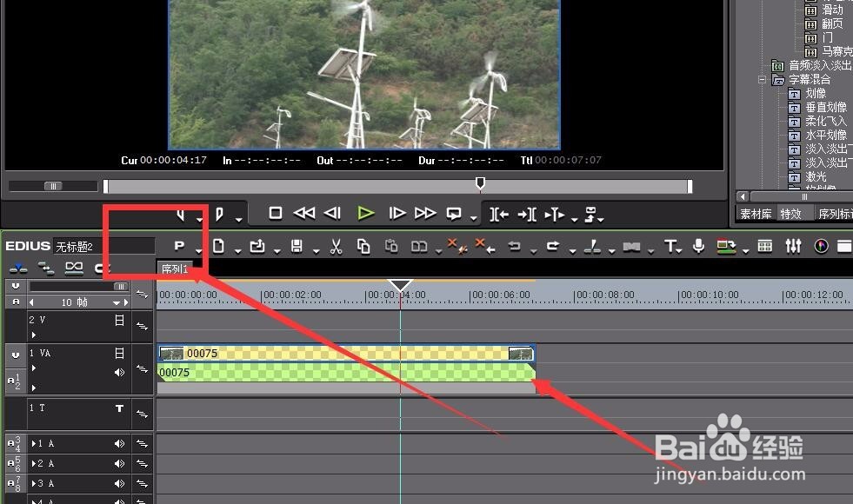Screen dimensions: 853x504
Task: Click the Set In point icon
Action: (x=181, y=215)
